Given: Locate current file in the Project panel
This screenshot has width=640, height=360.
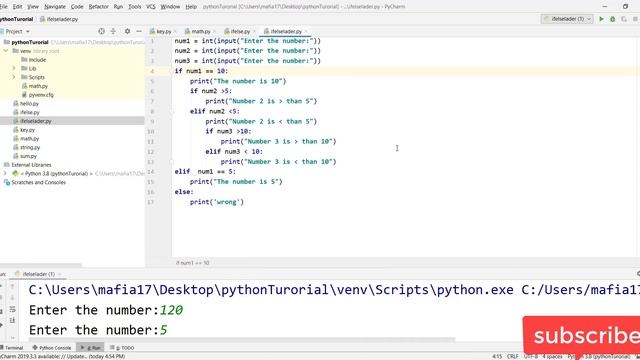Looking at the screenshot, I should point(101,31).
